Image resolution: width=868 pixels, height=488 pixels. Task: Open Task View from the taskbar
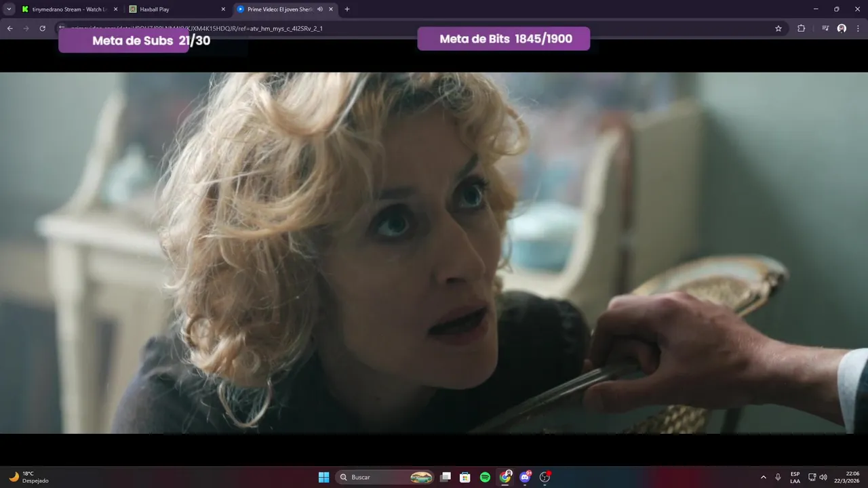(x=446, y=477)
